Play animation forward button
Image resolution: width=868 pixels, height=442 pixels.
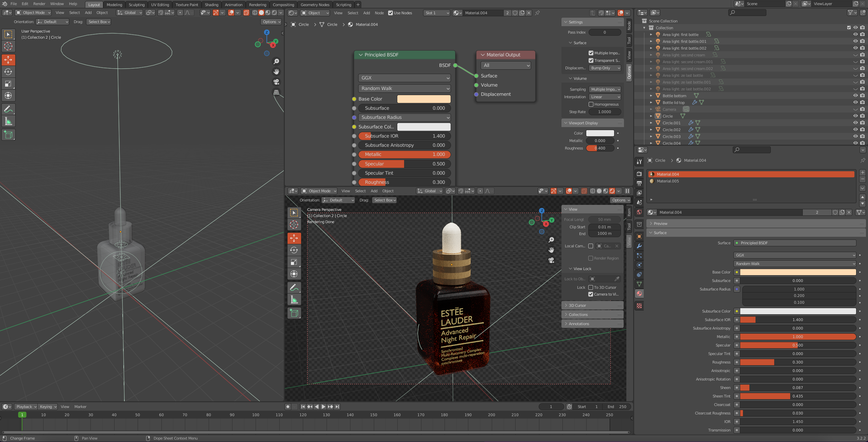(x=323, y=407)
